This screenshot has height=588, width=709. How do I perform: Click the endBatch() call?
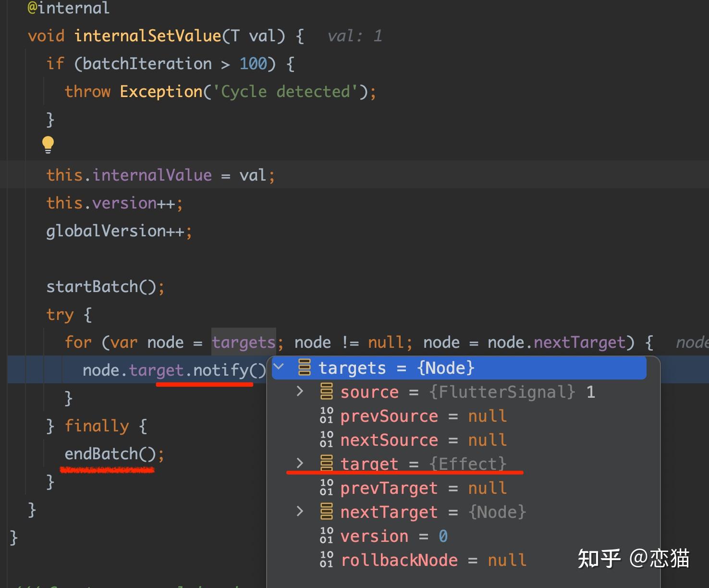coord(110,454)
